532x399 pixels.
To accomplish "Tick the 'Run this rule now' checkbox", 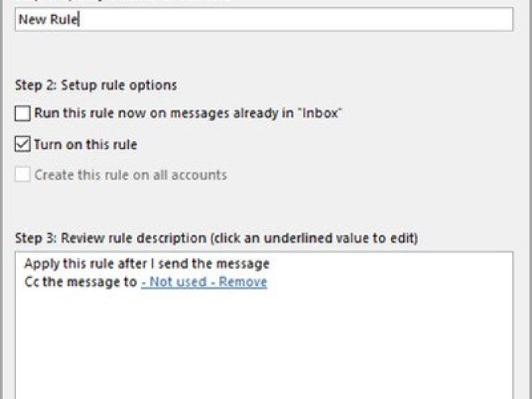I will pos(23,113).
